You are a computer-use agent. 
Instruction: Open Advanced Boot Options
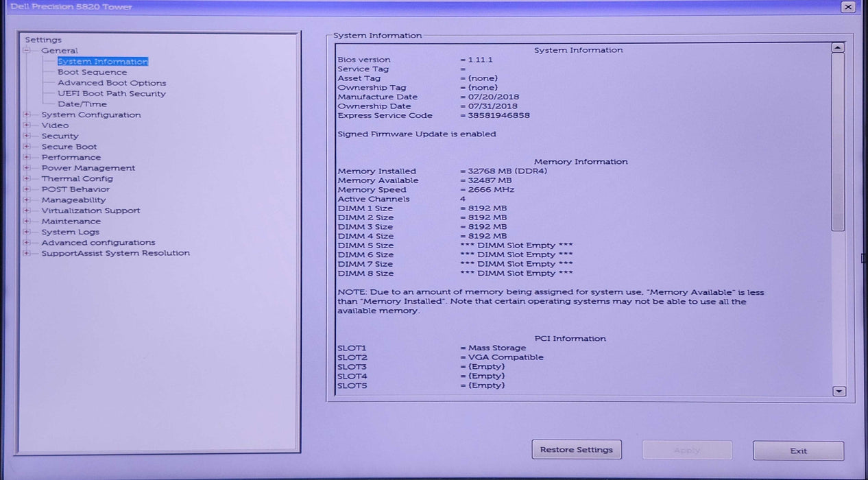(112, 83)
